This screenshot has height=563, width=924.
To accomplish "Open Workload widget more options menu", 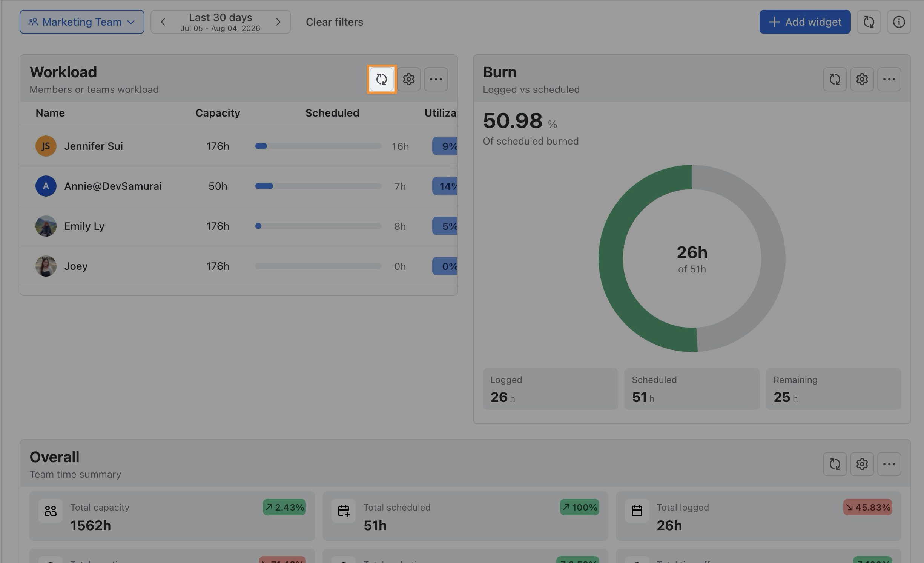I will pyautogui.click(x=436, y=79).
